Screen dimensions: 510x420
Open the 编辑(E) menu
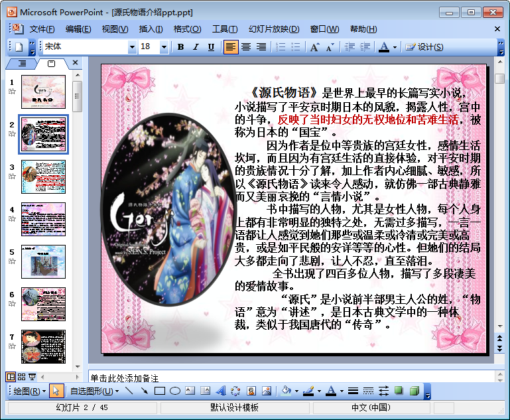(x=78, y=29)
